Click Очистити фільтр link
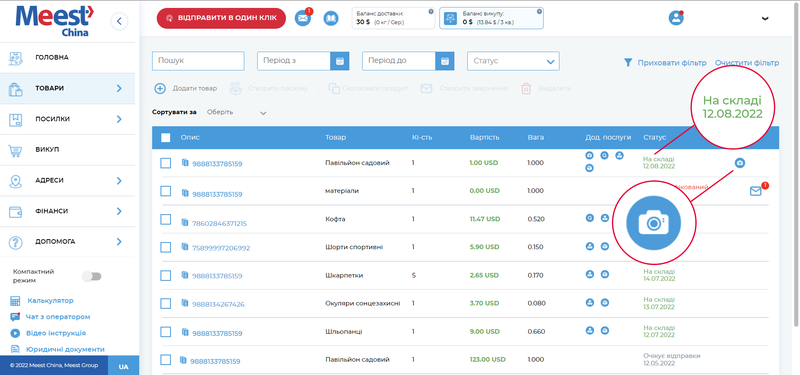This screenshot has height=375, width=800. tap(747, 63)
